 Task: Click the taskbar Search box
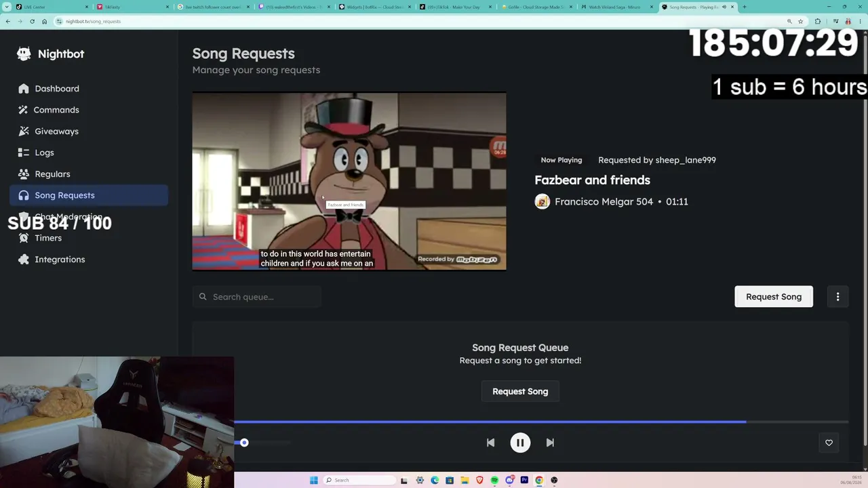359,480
